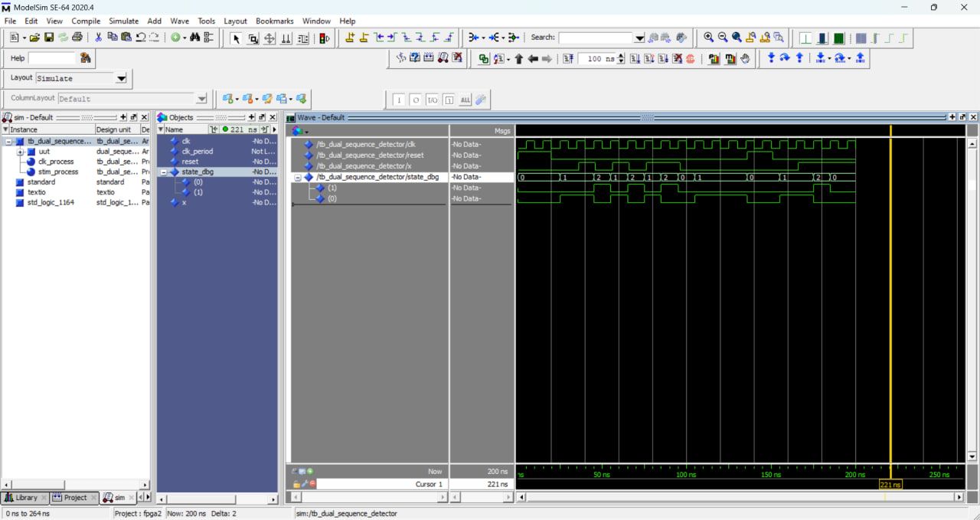980x520 pixels.
Task: Click the simulate traffic-light icon
Action: pyautogui.click(x=324, y=38)
